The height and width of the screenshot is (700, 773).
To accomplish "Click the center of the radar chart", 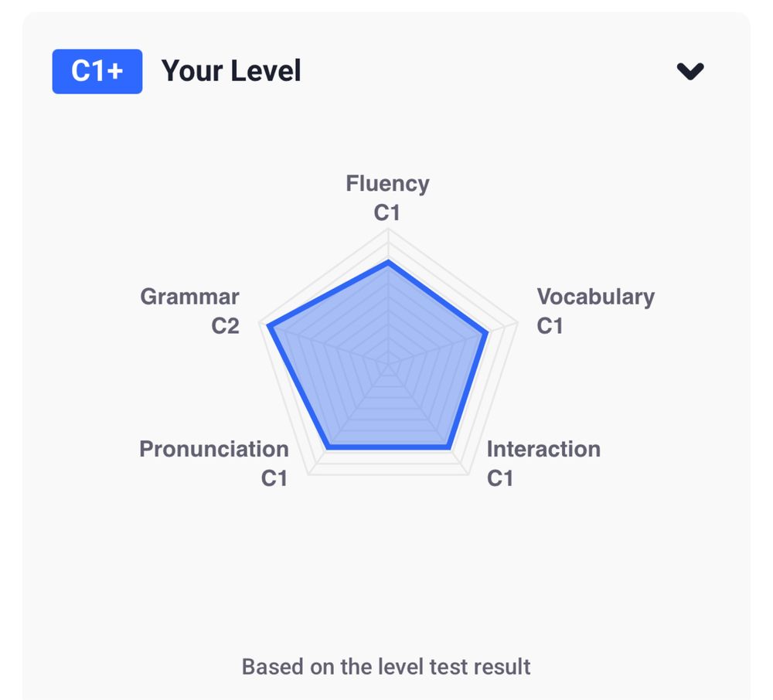I will [389, 365].
